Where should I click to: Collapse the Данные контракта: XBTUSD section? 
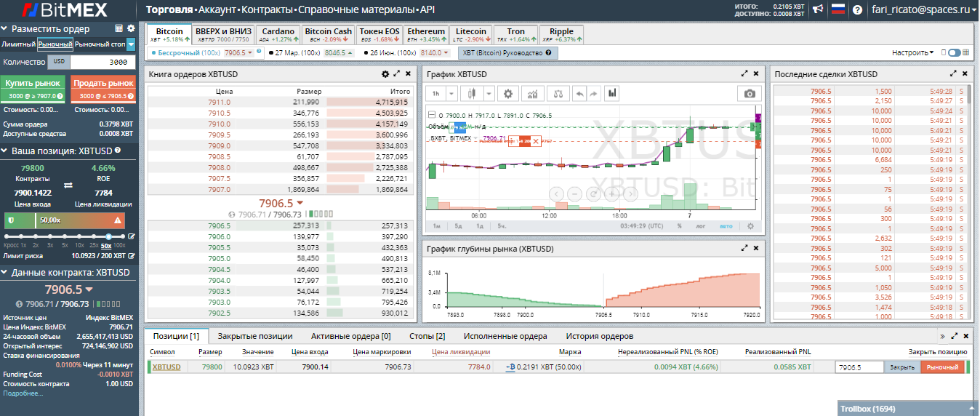click(5, 272)
